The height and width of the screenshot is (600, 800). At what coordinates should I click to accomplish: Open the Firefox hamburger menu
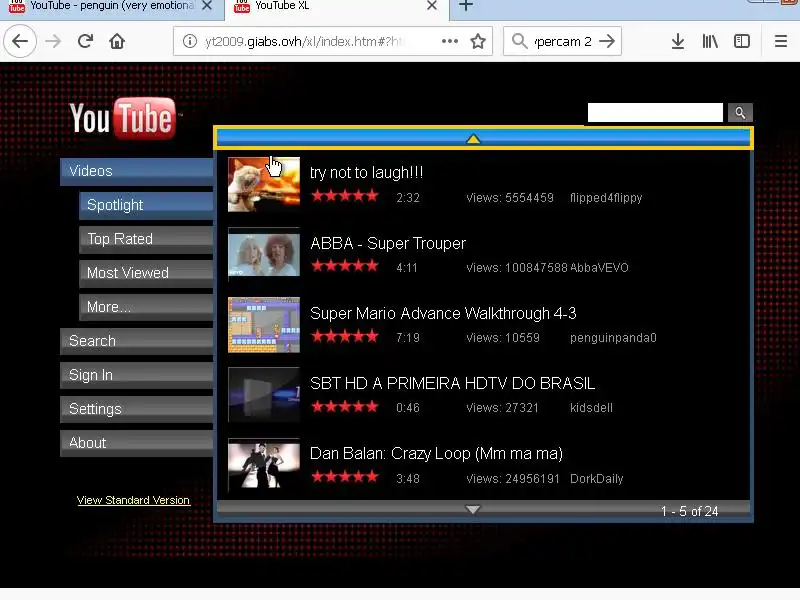(781, 41)
